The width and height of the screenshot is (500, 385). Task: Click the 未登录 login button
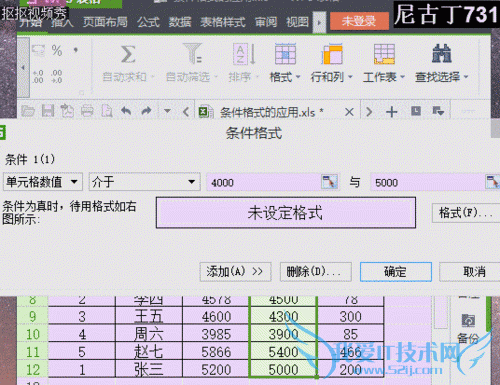tap(359, 21)
